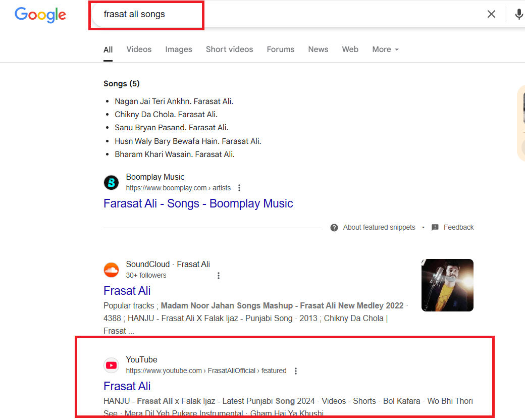Open the SoundCloud Frasat Ali result link
This screenshot has width=525, height=420.
pos(127,291)
